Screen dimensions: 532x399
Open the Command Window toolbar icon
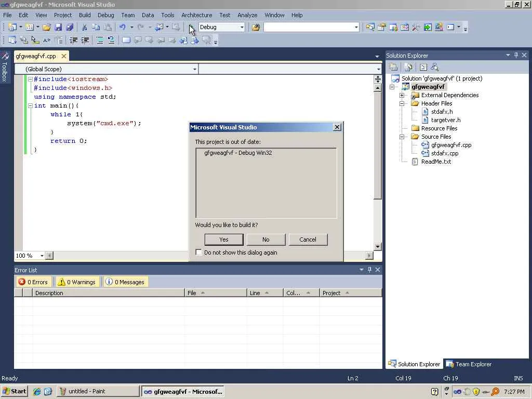point(450,27)
